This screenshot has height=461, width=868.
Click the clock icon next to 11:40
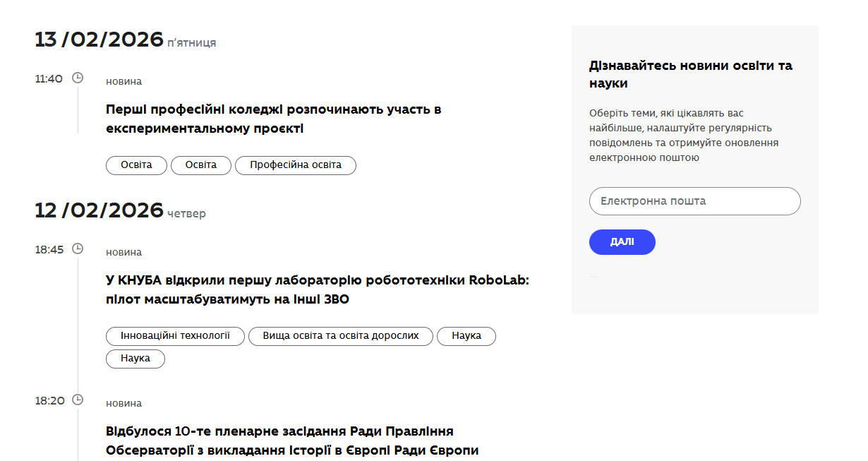(78, 78)
